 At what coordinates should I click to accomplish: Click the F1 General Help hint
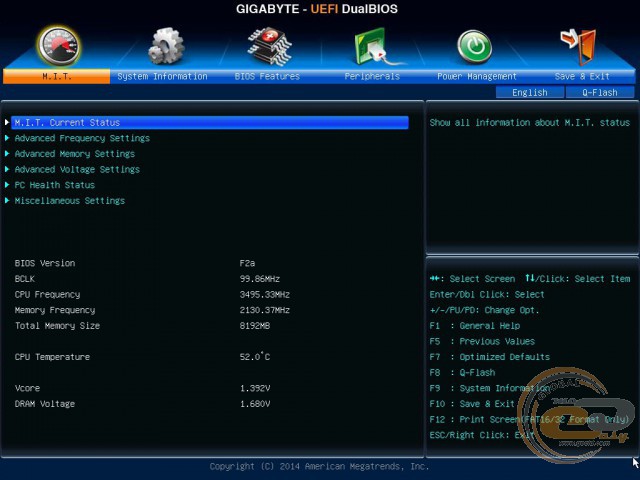coord(475,326)
